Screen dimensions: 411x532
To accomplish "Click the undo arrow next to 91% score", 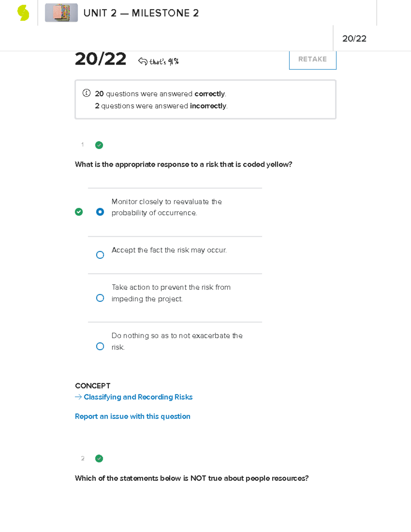I will coord(142,60).
